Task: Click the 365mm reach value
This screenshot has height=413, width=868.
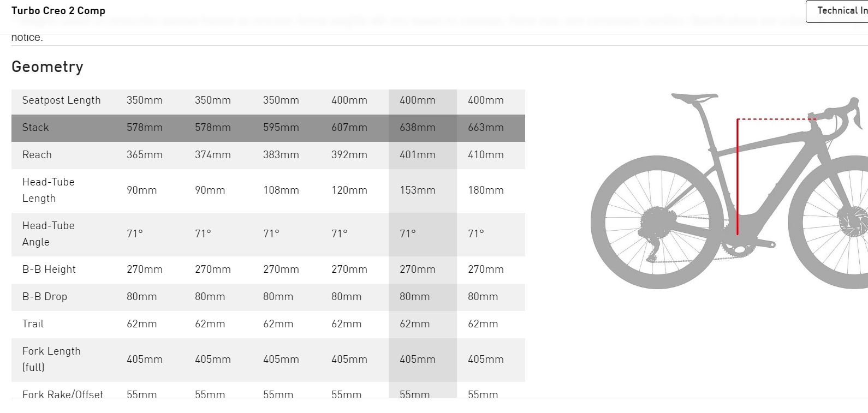Action: pos(145,155)
